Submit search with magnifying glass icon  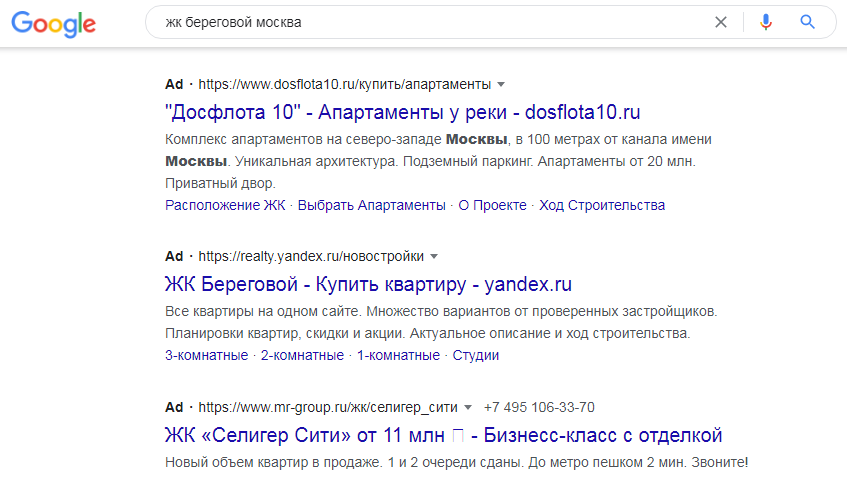808,22
